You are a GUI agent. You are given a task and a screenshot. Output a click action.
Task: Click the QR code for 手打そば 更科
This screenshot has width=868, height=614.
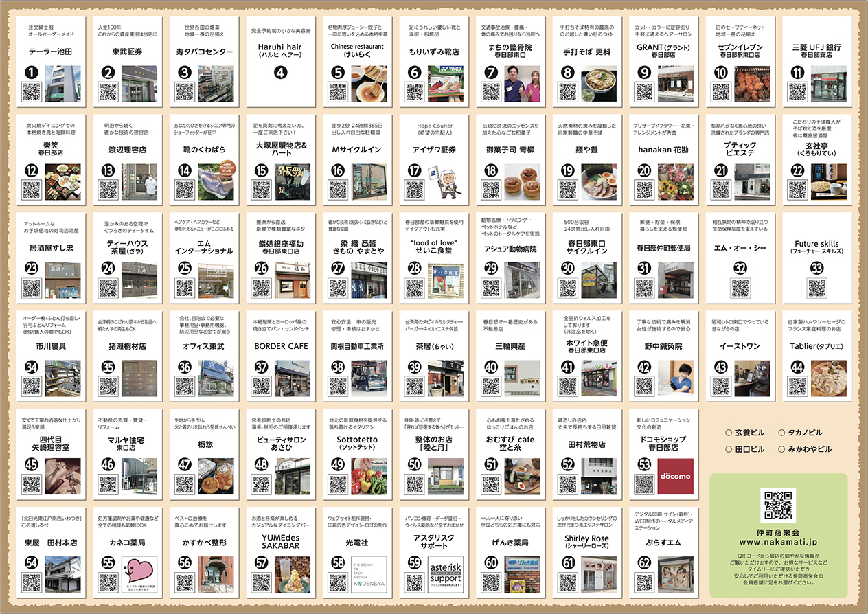point(568,91)
